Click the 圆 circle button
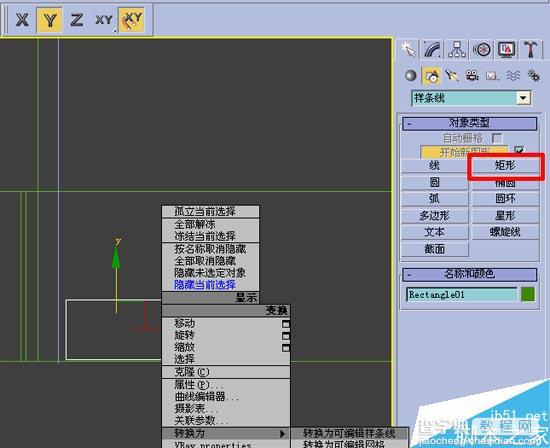Screen dimensions: 550x448 click(434, 182)
